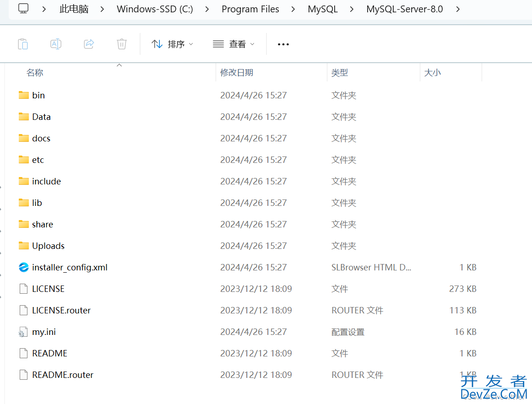
Task: Expand chevron after MySQL in path
Action: pyautogui.click(x=352, y=9)
